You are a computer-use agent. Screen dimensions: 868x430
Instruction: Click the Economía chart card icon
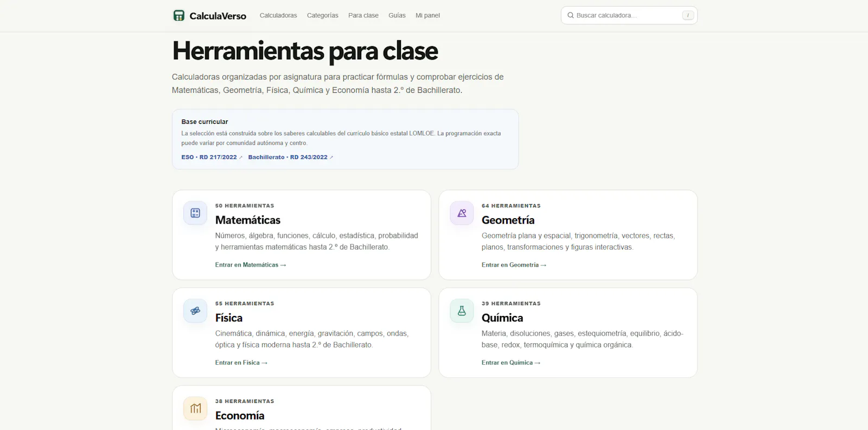195,409
